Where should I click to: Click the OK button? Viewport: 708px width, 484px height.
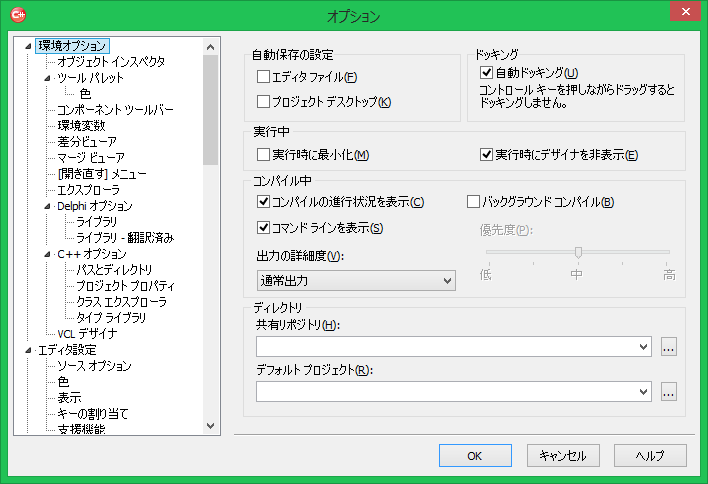(x=475, y=455)
